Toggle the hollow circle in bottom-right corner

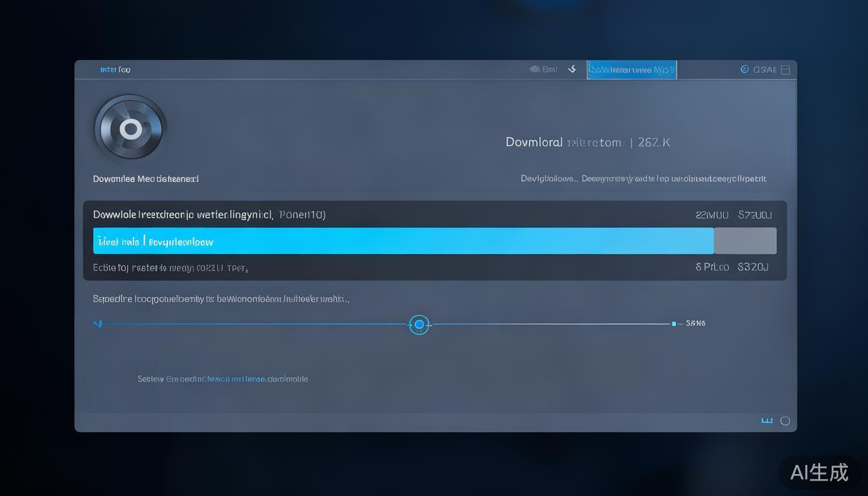tap(785, 421)
